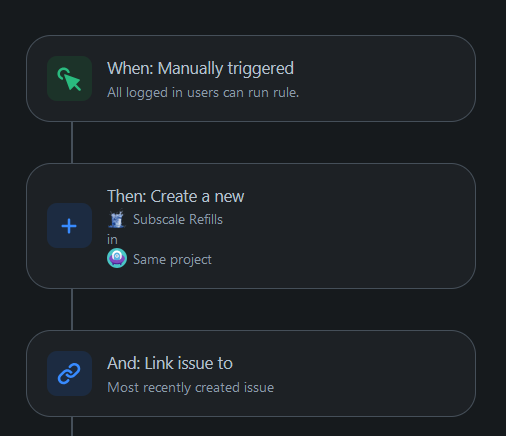
Task: Click 'Most recently created issue' text
Action: click(x=191, y=388)
